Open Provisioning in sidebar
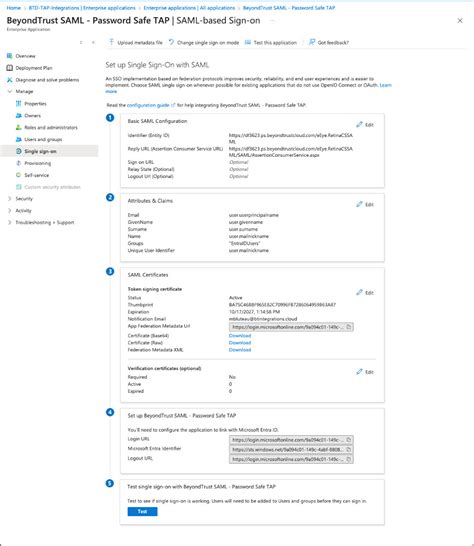474x546 pixels. tap(37, 163)
